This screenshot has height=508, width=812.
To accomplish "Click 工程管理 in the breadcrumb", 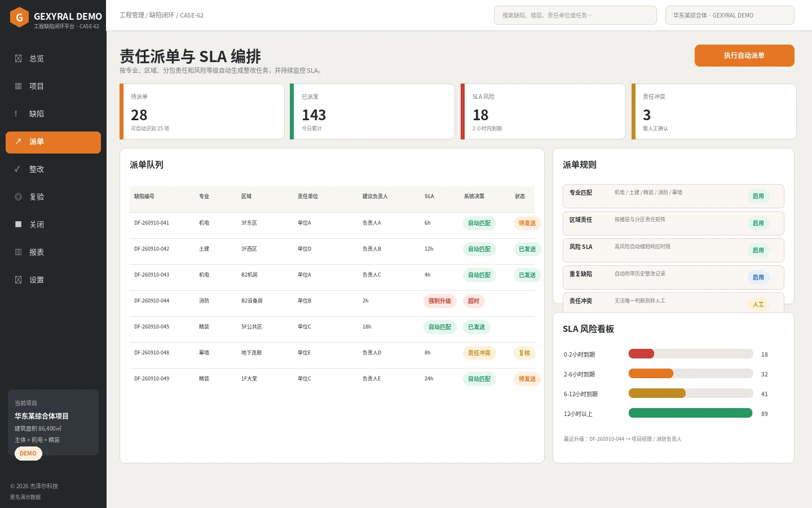I will (132, 15).
